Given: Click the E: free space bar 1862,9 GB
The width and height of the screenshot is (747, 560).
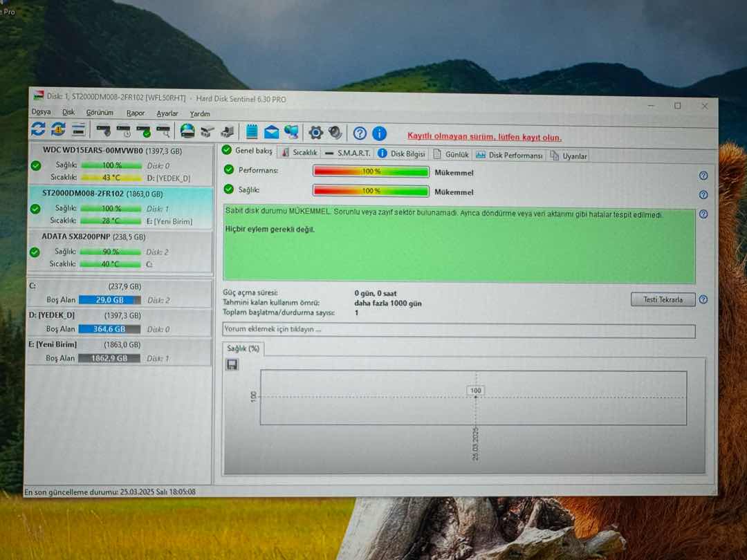Looking at the screenshot, I should pyautogui.click(x=109, y=358).
